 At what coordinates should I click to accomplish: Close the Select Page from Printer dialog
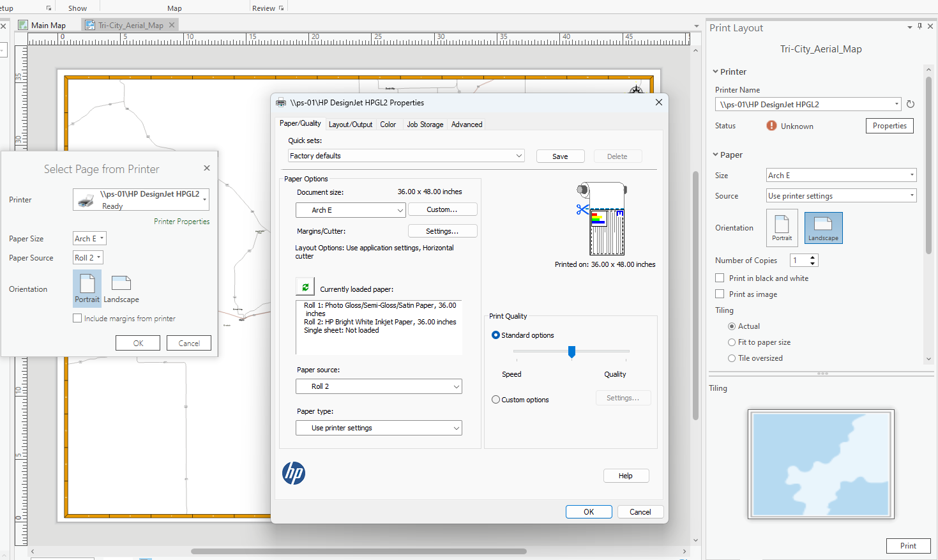(x=207, y=168)
